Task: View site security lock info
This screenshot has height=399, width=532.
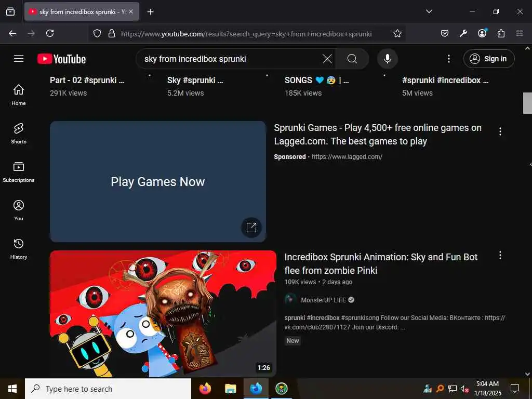Action: (112, 33)
